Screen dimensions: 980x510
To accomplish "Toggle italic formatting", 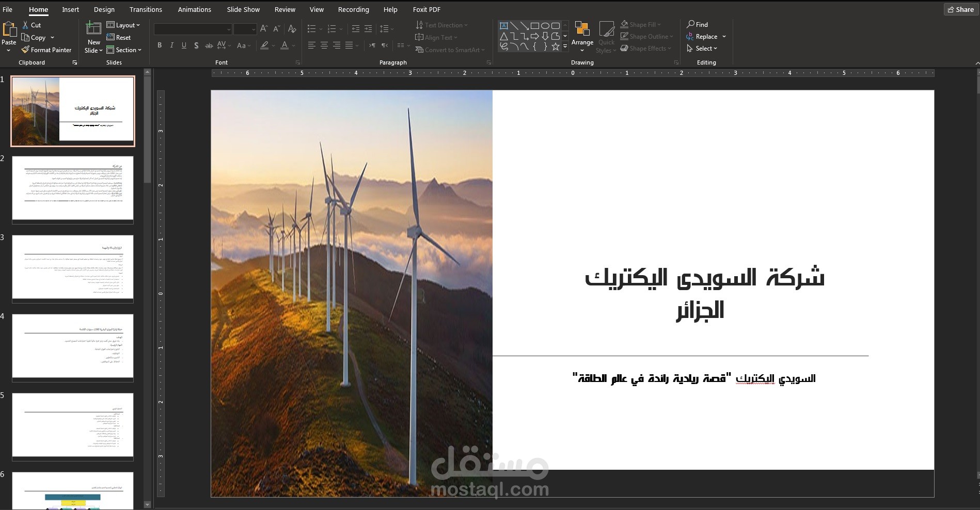I will [172, 45].
